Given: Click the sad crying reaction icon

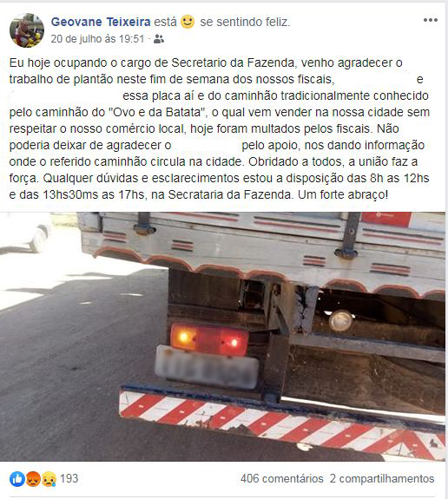Looking at the screenshot, I should [x=49, y=479].
